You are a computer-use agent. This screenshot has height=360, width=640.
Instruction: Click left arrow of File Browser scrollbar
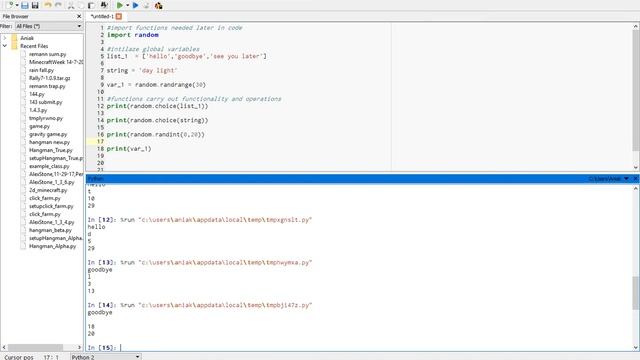point(4,347)
